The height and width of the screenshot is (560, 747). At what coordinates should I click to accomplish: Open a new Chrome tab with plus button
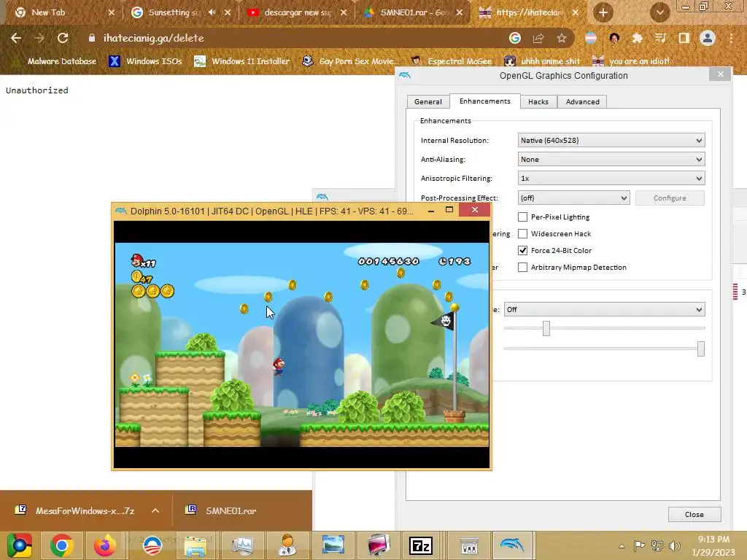[x=603, y=12]
